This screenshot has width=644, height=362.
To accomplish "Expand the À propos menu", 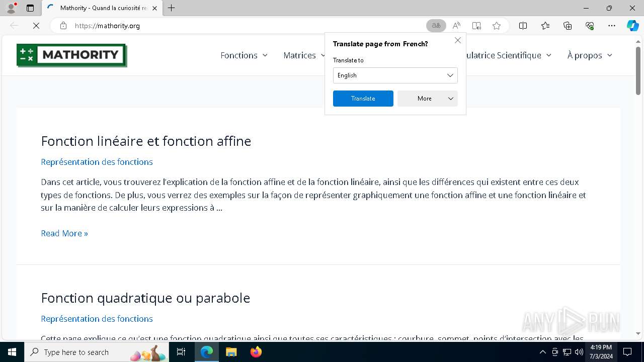I will tap(590, 55).
